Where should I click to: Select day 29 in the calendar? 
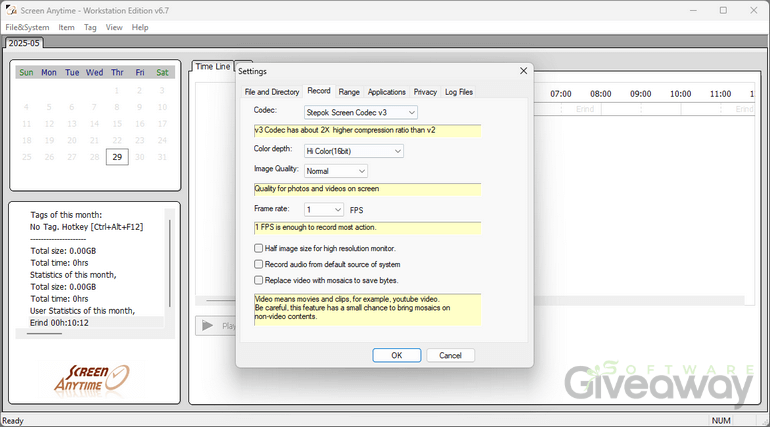point(117,157)
